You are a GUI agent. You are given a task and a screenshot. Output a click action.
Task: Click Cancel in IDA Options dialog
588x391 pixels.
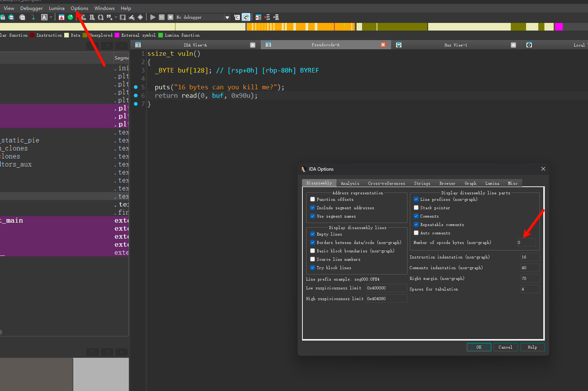(x=505, y=347)
